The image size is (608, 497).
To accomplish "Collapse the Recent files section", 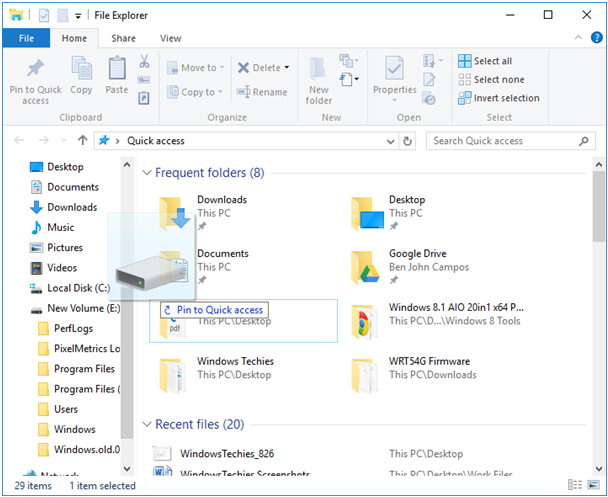I will coord(147,425).
